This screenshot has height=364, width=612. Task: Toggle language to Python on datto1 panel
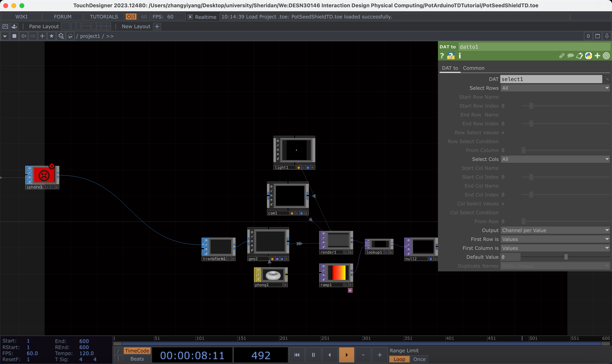point(589,56)
